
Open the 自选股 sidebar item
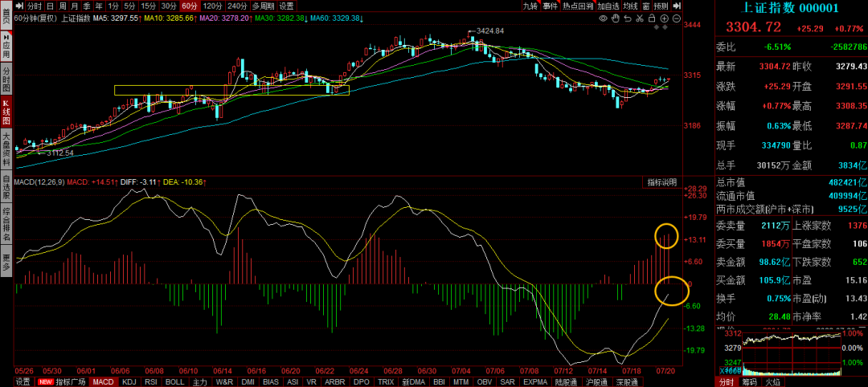pyautogui.click(x=6, y=187)
